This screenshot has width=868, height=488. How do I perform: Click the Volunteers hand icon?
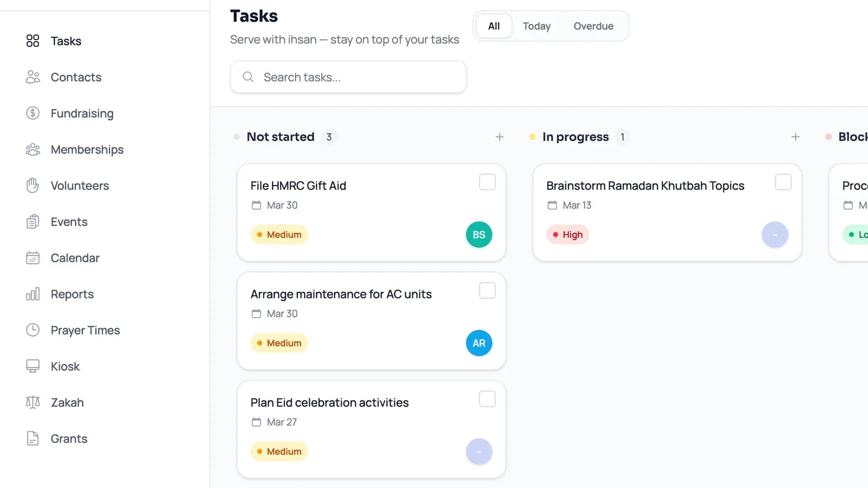click(33, 185)
